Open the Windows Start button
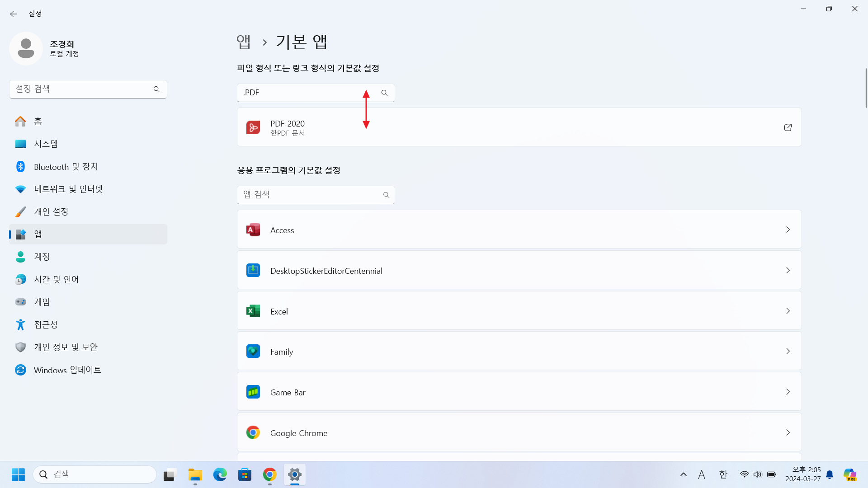This screenshot has height=488, width=868. (18, 474)
